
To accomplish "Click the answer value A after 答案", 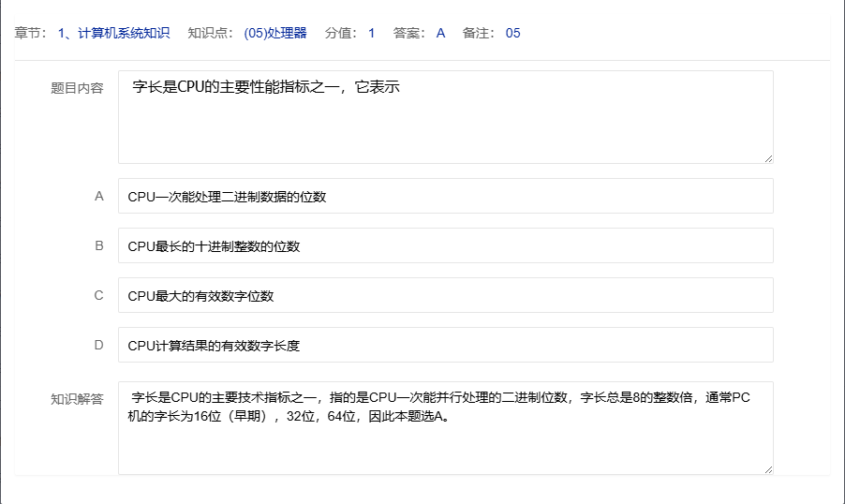I will click(x=440, y=33).
